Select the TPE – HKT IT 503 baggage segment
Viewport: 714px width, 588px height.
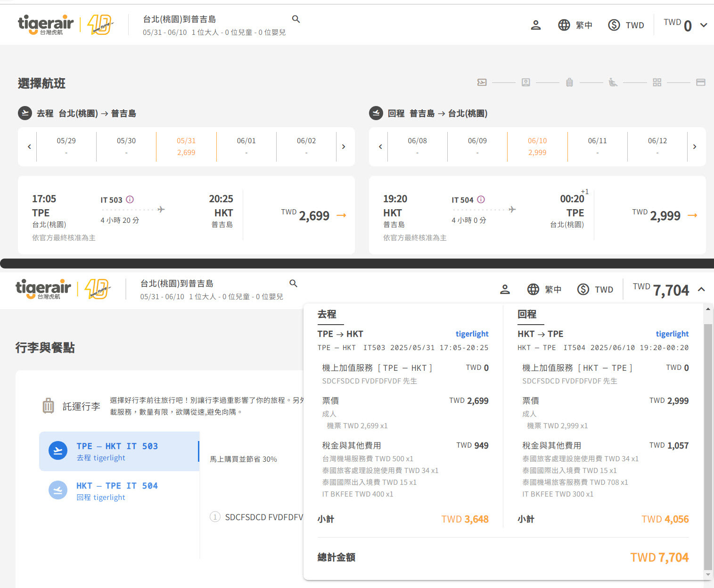point(119,451)
